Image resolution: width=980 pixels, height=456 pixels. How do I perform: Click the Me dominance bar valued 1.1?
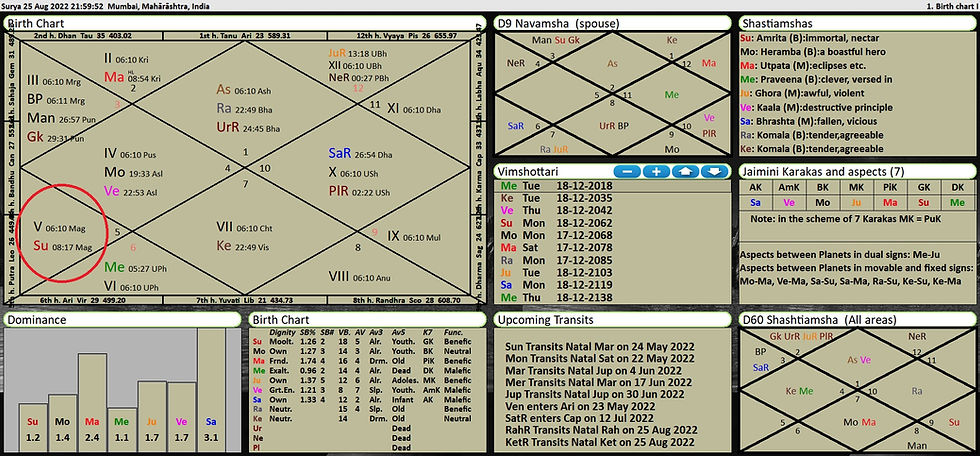tap(122, 430)
